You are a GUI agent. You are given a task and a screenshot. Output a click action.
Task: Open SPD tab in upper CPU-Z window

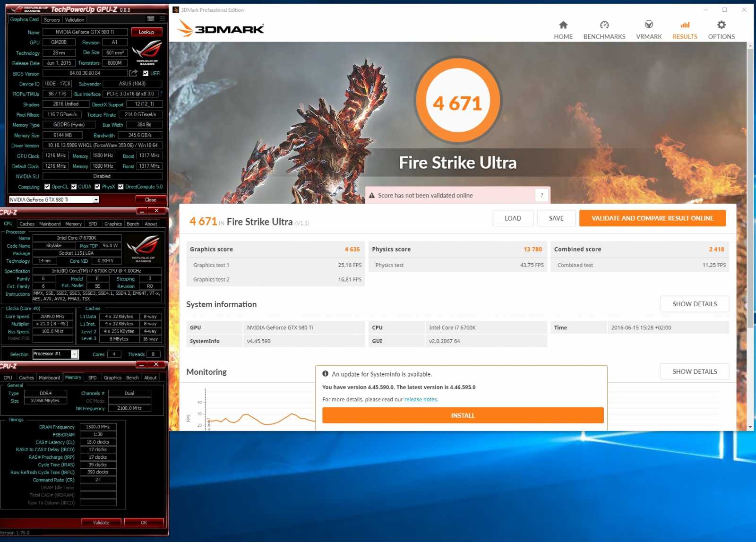(93, 224)
